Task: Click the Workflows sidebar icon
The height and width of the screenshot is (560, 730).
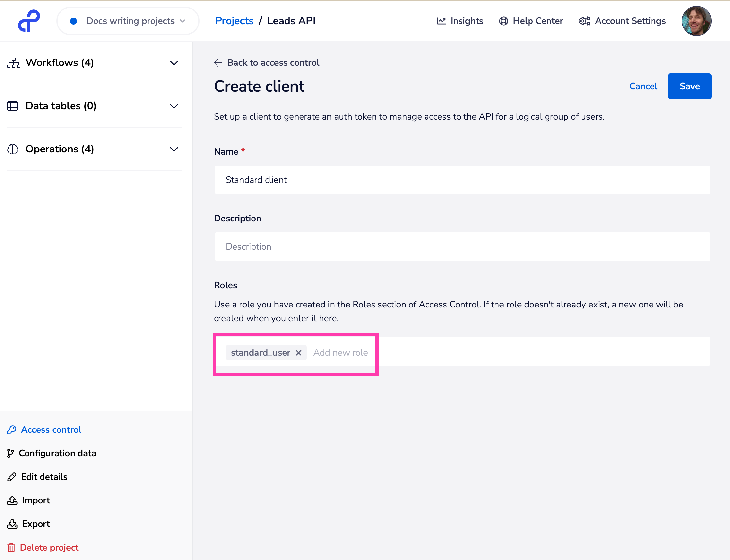Action: (x=13, y=63)
